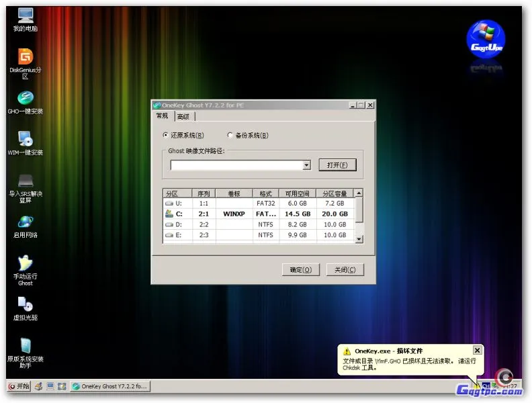Select the 虚拟光驱 desktop icon
Image resolution: width=532 pixels, height=403 pixels.
[26, 308]
